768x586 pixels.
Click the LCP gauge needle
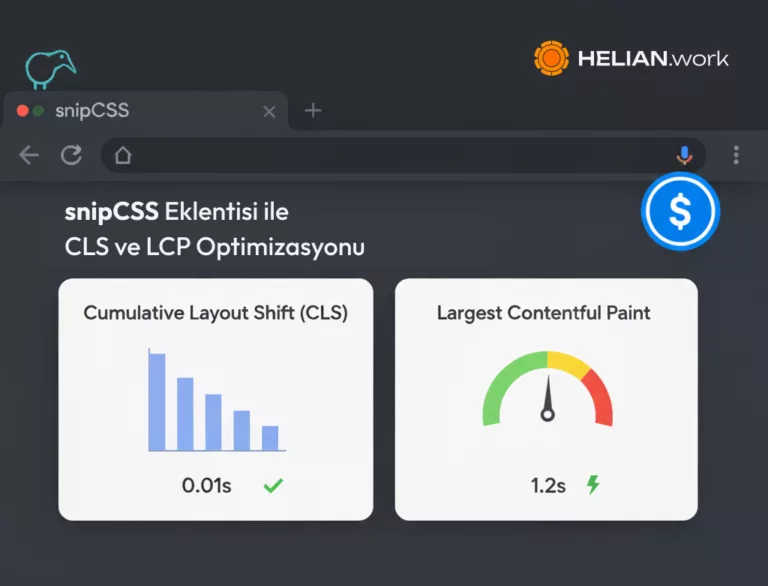(547, 402)
